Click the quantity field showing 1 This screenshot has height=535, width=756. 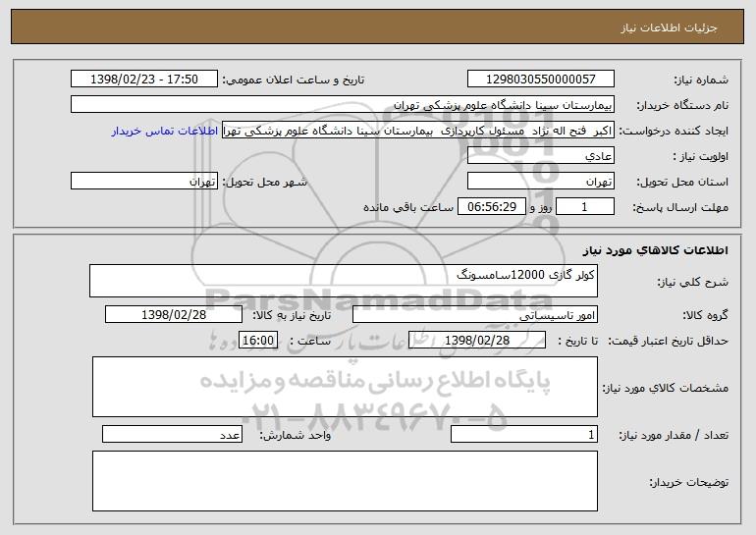point(524,434)
